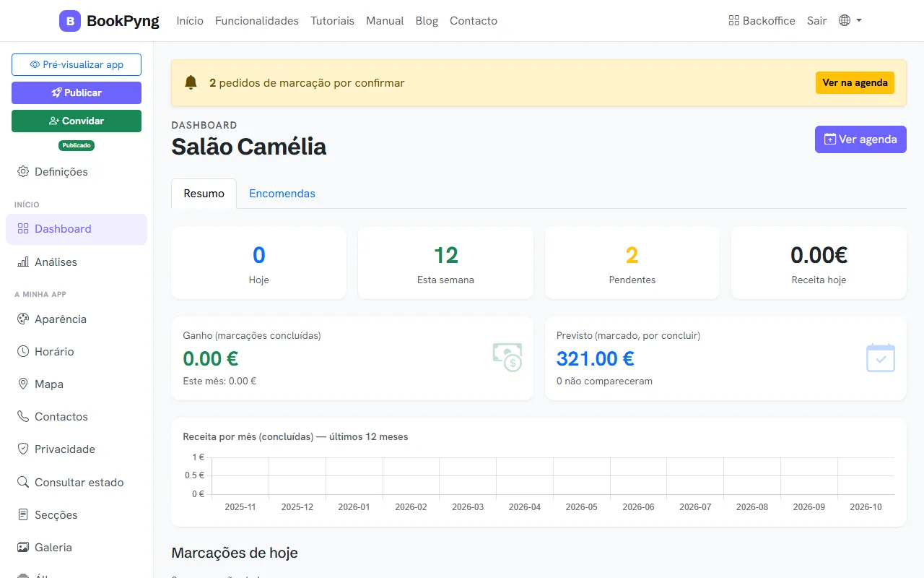
Task: Click the Ver na agenda yellow button
Action: [855, 82]
